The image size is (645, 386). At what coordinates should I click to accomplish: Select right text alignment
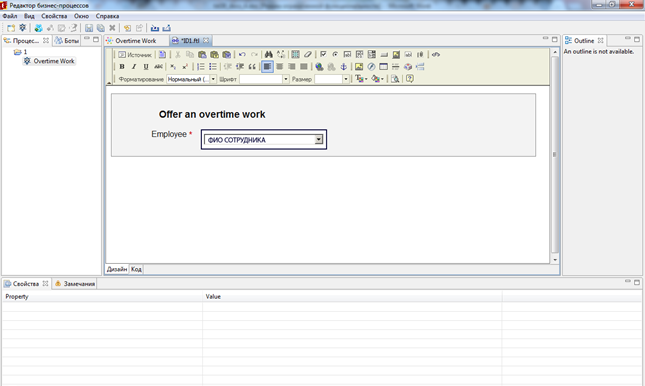(x=292, y=66)
